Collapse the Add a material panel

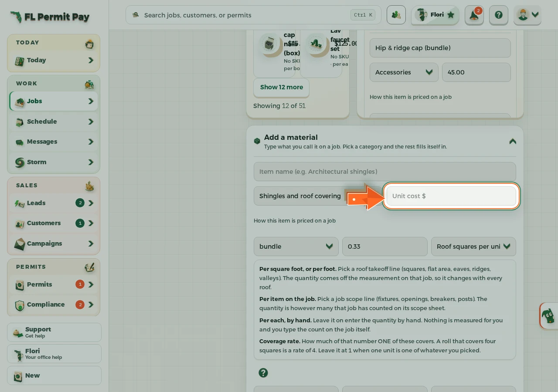pos(513,142)
